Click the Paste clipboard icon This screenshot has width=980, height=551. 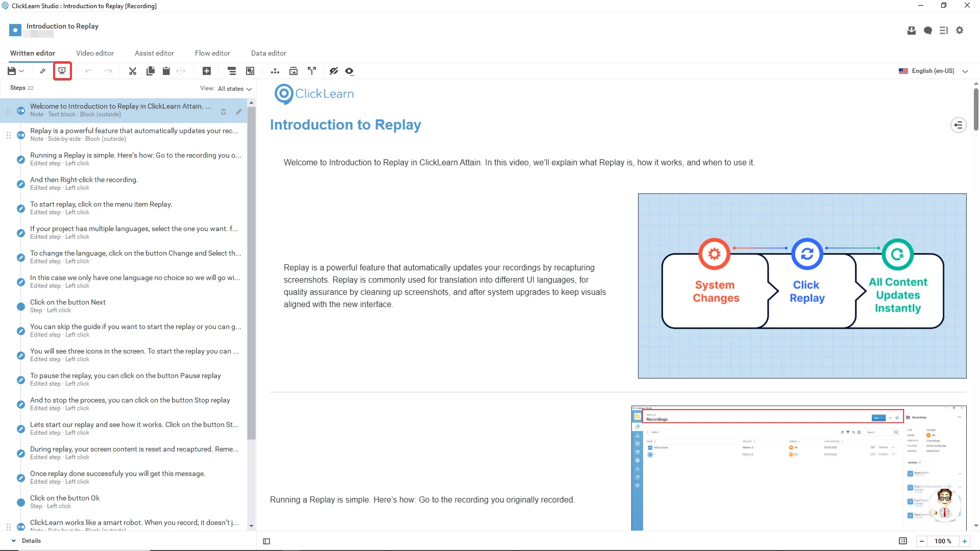tap(166, 71)
